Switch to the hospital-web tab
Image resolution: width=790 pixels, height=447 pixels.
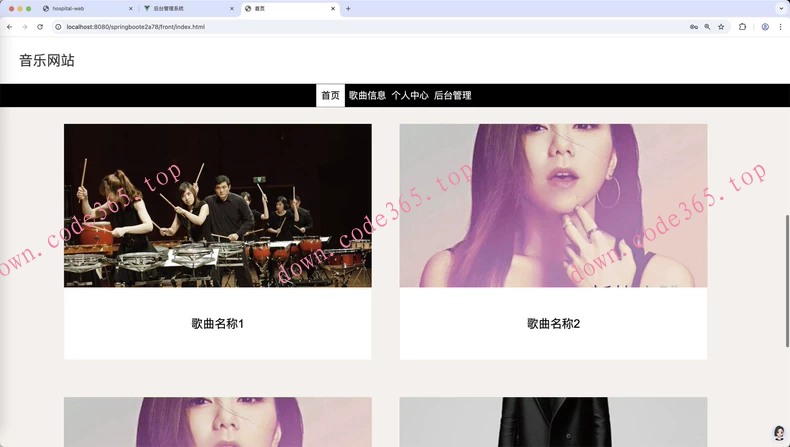point(87,9)
